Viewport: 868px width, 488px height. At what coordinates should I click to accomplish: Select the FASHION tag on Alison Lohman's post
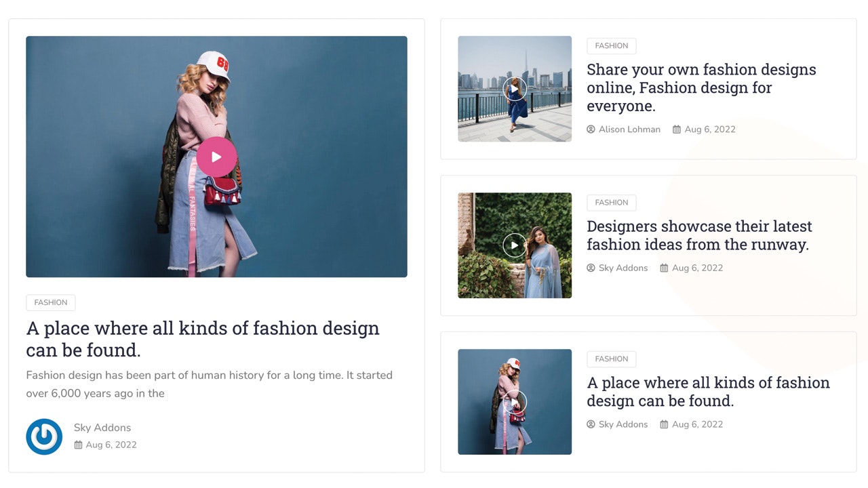point(611,45)
